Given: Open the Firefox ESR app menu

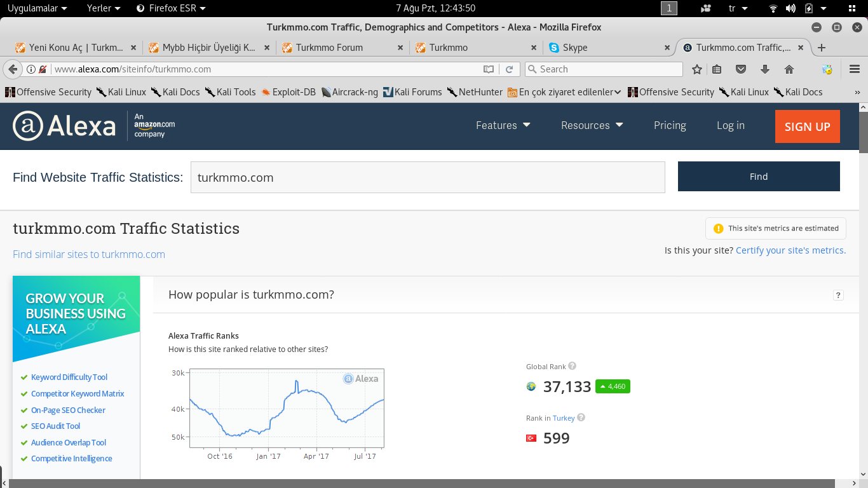Looking at the screenshot, I should point(172,8).
